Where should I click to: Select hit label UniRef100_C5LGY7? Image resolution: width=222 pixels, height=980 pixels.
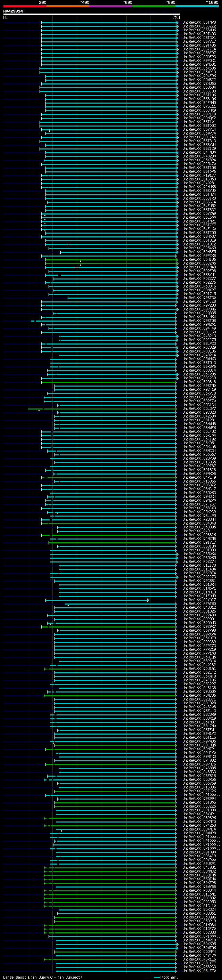[199, 408]
